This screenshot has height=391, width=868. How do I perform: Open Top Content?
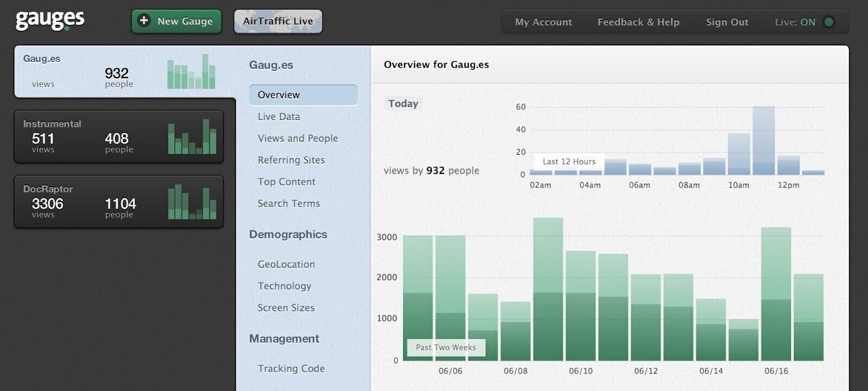pyautogui.click(x=286, y=182)
